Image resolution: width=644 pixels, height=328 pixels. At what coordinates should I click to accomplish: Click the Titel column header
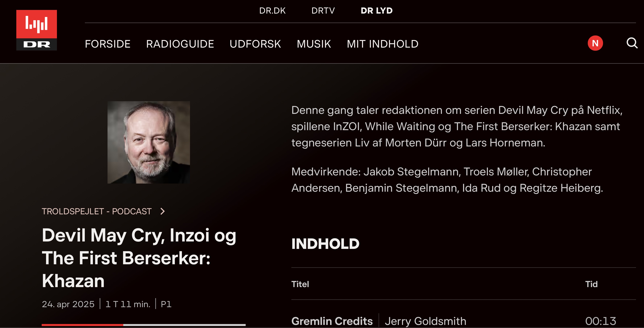(x=300, y=284)
